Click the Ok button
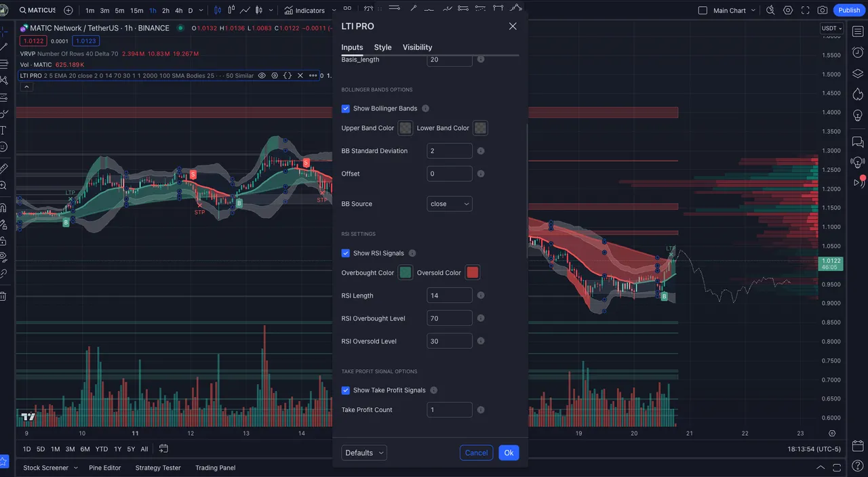Screen dimensions: 868x477 509,453
